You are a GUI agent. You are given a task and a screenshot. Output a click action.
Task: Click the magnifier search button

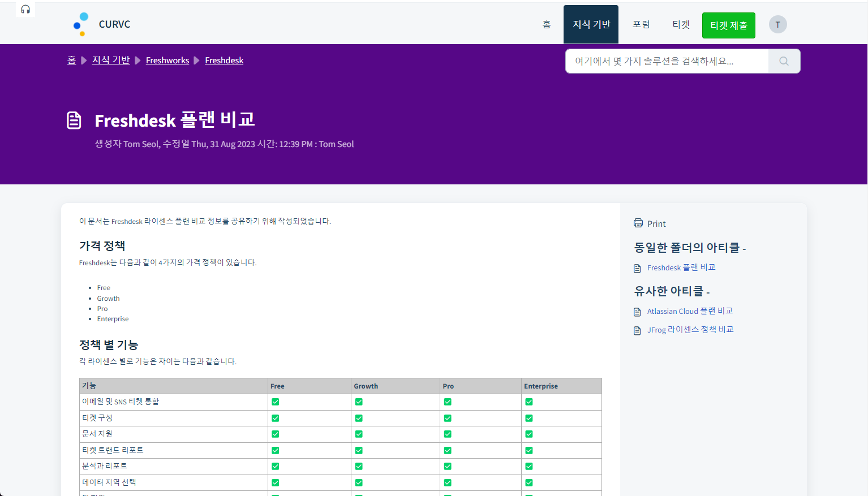coord(784,61)
